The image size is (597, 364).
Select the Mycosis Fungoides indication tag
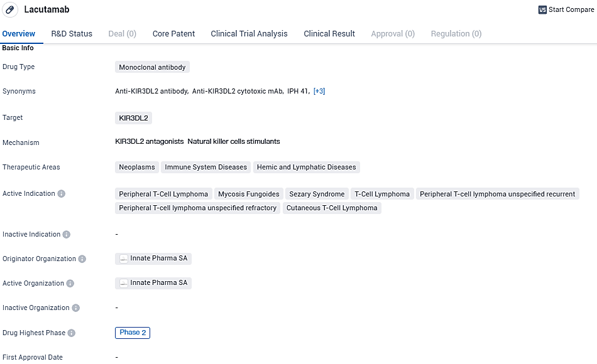pos(248,194)
